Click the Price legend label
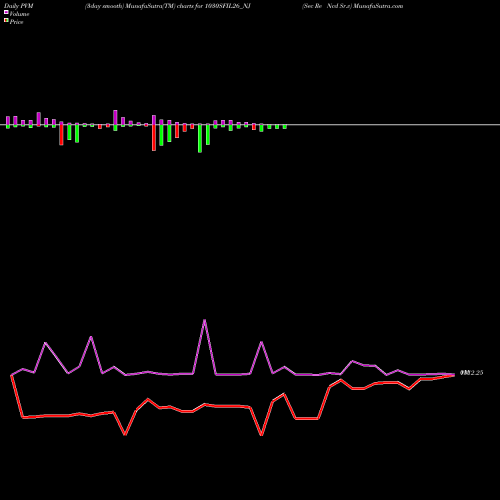 (16, 22)
